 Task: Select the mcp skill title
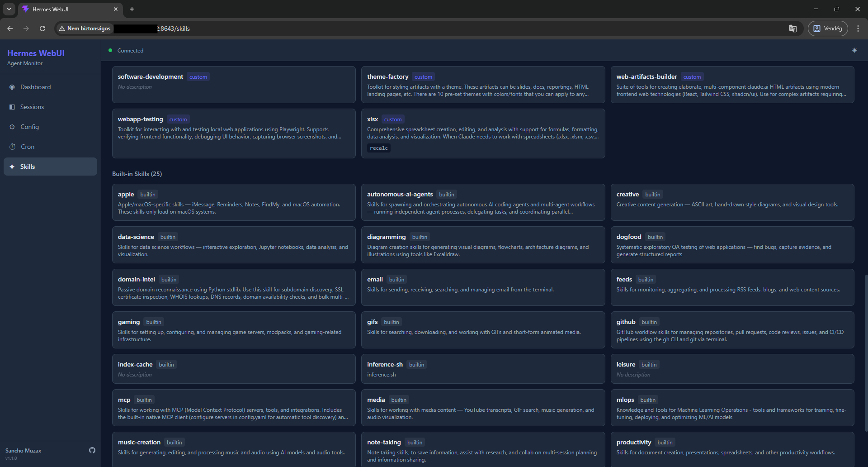point(124,400)
